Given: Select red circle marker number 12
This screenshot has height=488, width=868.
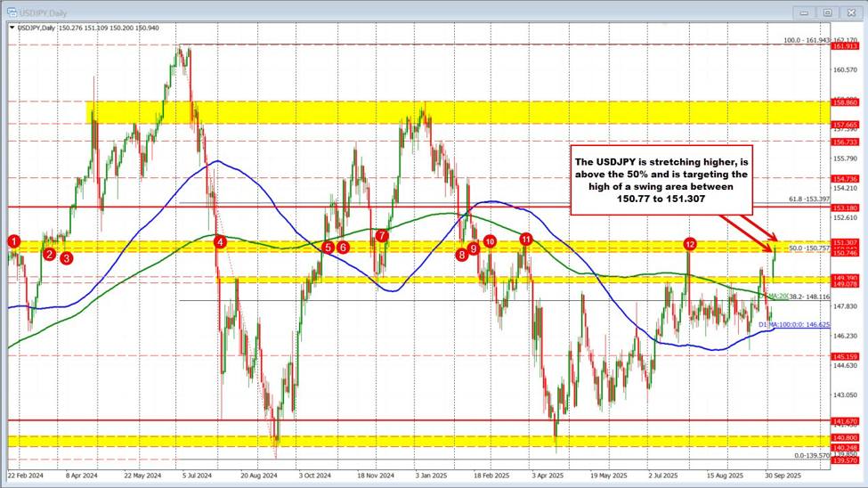Looking at the screenshot, I should (689, 243).
